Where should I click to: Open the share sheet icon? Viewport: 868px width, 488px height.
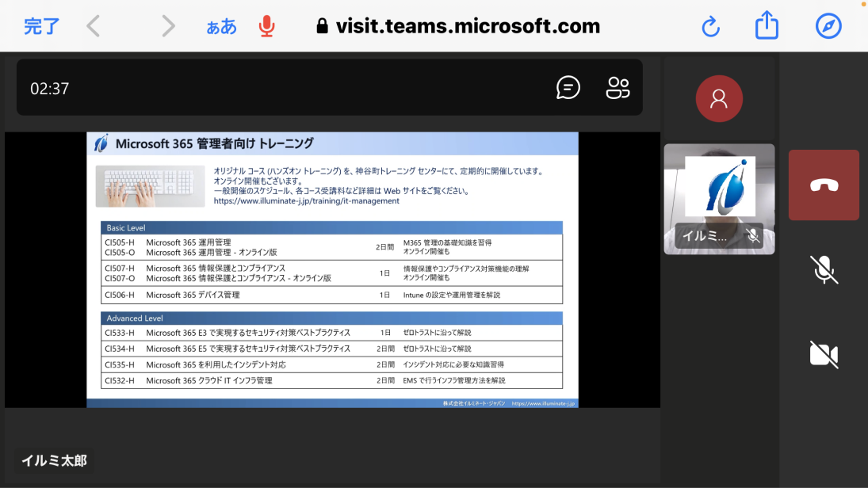767,25
